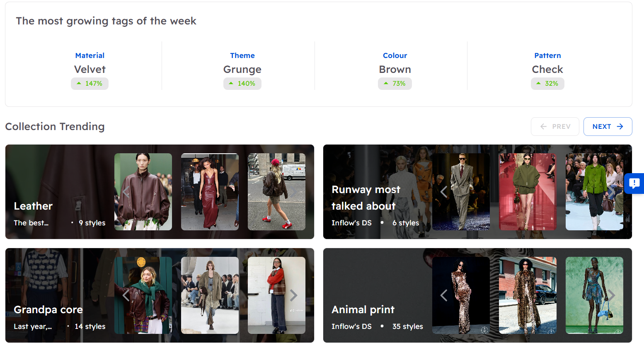Image resolution: width=644 pixels, height=355 pixels.
Task: Advance Grandpa core carousel to next image
Action: (294, 295)
